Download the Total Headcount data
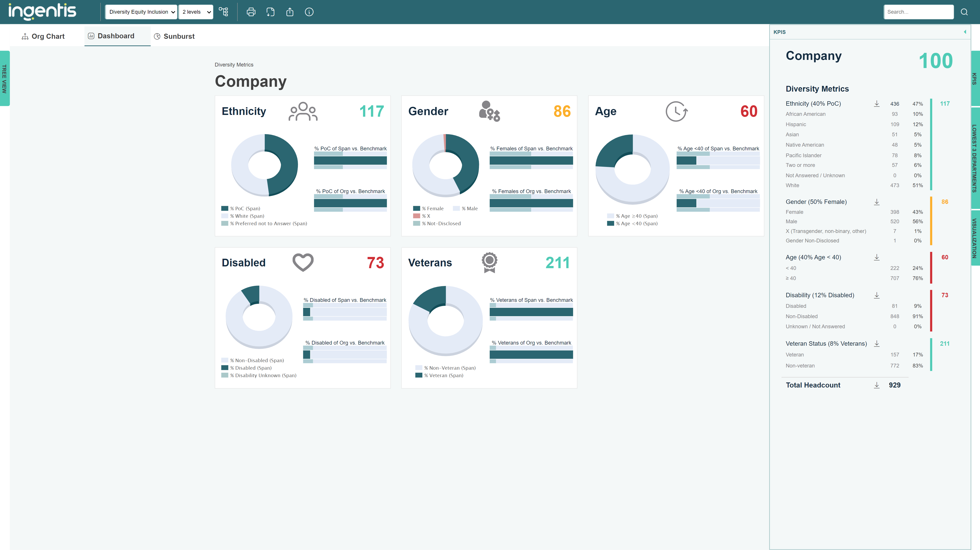The height and width of the screenshot is (550, 980). point(877,385)
